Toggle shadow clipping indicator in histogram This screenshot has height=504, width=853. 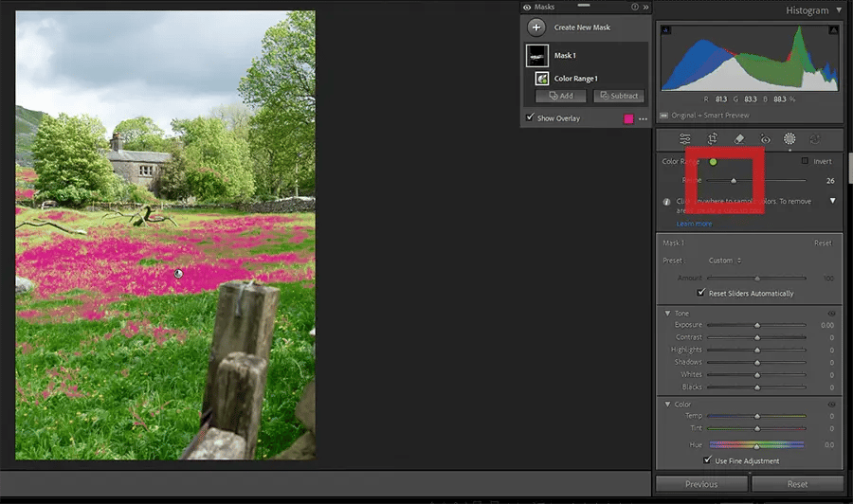(665, 30)
